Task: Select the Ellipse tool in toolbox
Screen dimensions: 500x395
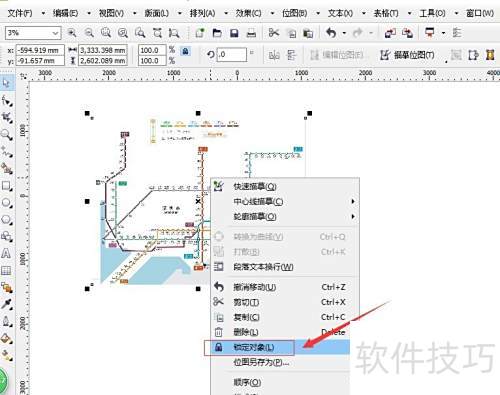Action: click(x=7, y=203)
